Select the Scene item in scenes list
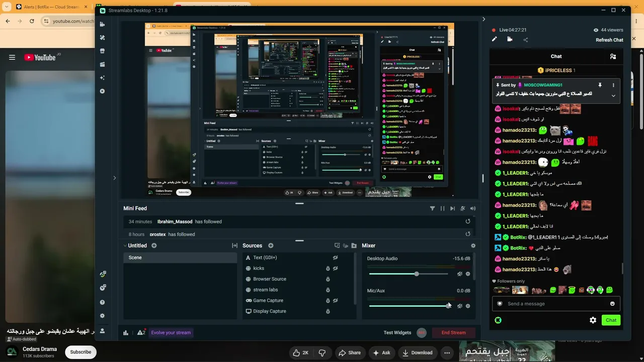Image resolution: width=644 pixels, height=362 pixels. 180,257
